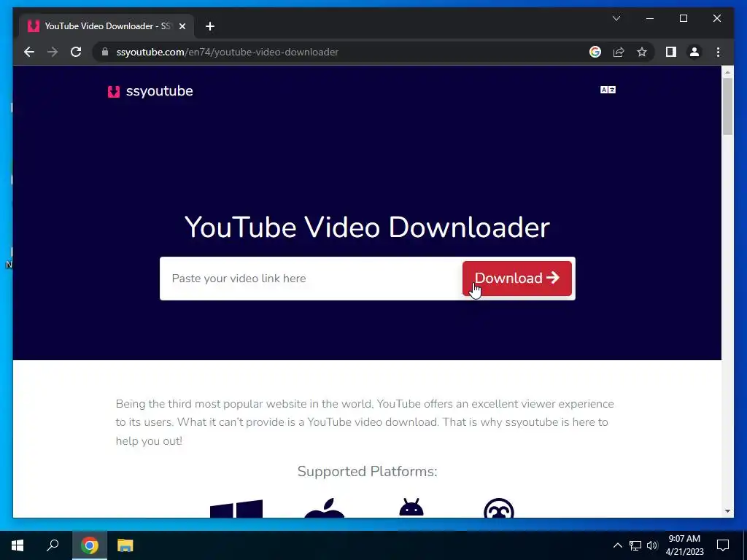Show hidden system tray icons

coord(617,545)
